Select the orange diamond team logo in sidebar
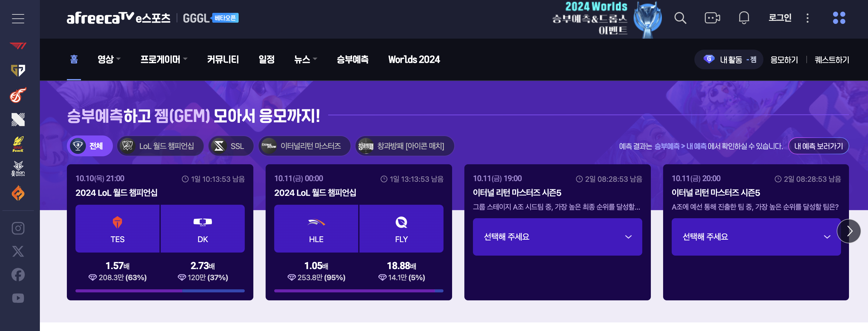The height and width of the screenshot is (331, 868). [x=18, y=193]
